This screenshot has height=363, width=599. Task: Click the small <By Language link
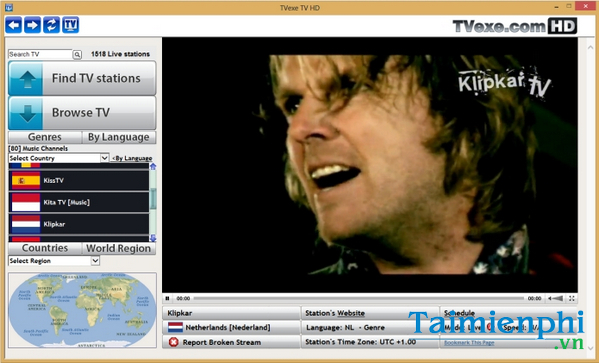132,158
